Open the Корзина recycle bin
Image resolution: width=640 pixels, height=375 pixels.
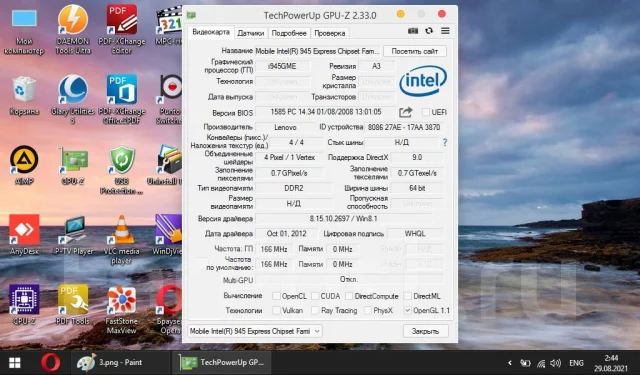tap(24, 96)
